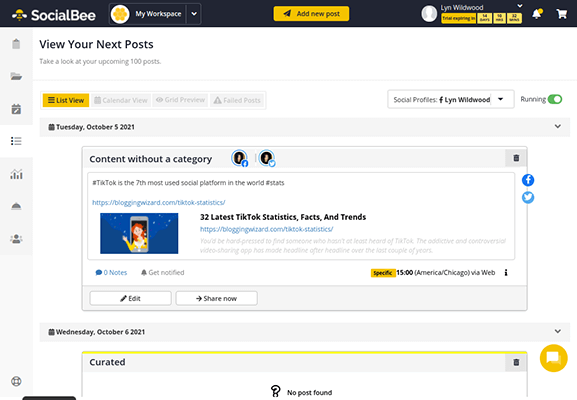
Task: Open the bloggingwizard link in post text
Action: click(x=159, y=202)
